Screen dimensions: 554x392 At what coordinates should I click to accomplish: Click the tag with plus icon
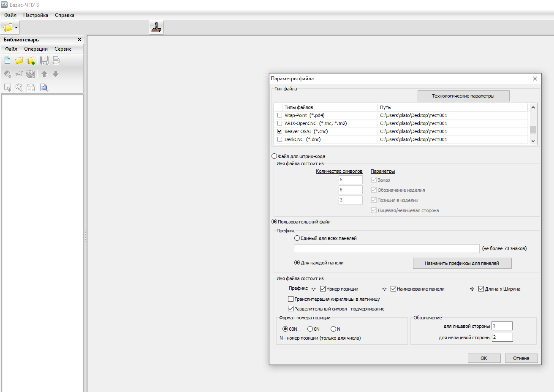tap(8, 74)
